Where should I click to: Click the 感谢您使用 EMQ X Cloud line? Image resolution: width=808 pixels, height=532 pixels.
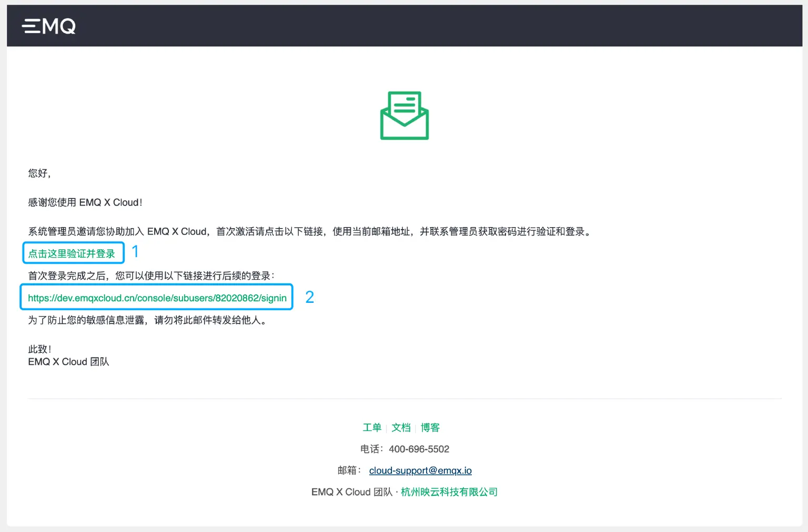point(86,202)
